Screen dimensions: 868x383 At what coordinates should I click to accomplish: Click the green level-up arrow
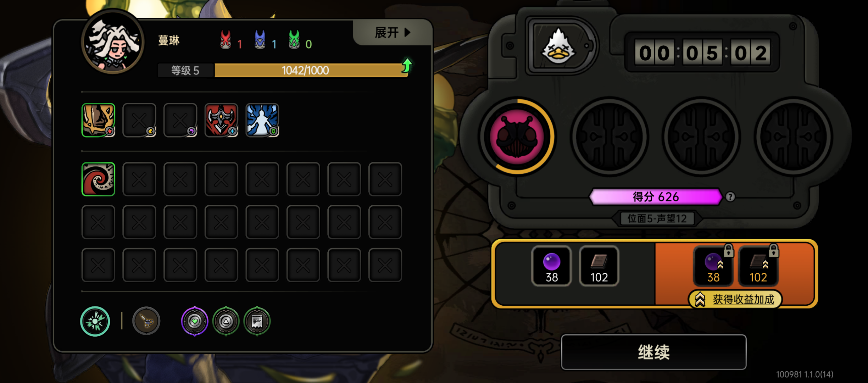[407, 66]
